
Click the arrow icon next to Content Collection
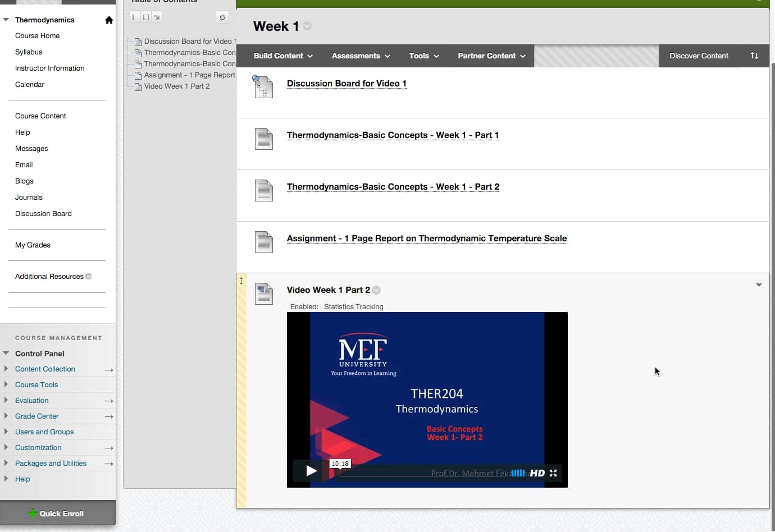[x=109, y=370]
